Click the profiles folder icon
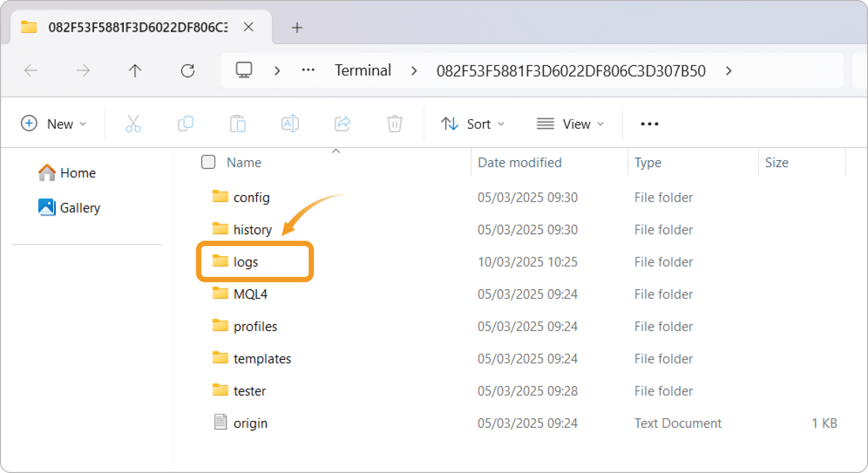Screen dimensions: 868x473 pyautogui.click(x=220, y=326)
